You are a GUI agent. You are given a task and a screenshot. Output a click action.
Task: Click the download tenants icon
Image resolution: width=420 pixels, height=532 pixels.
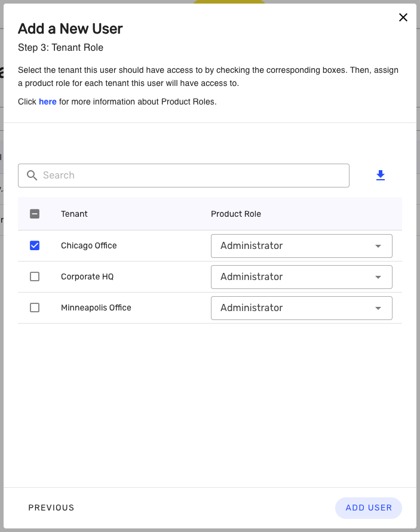tap(381, 176)
